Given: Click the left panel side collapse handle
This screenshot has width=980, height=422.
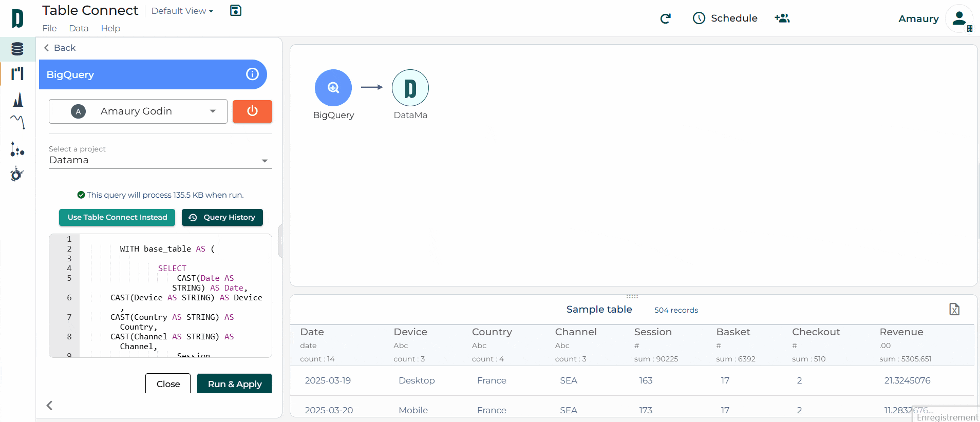Looking at the screenshot, I should 280,241.
